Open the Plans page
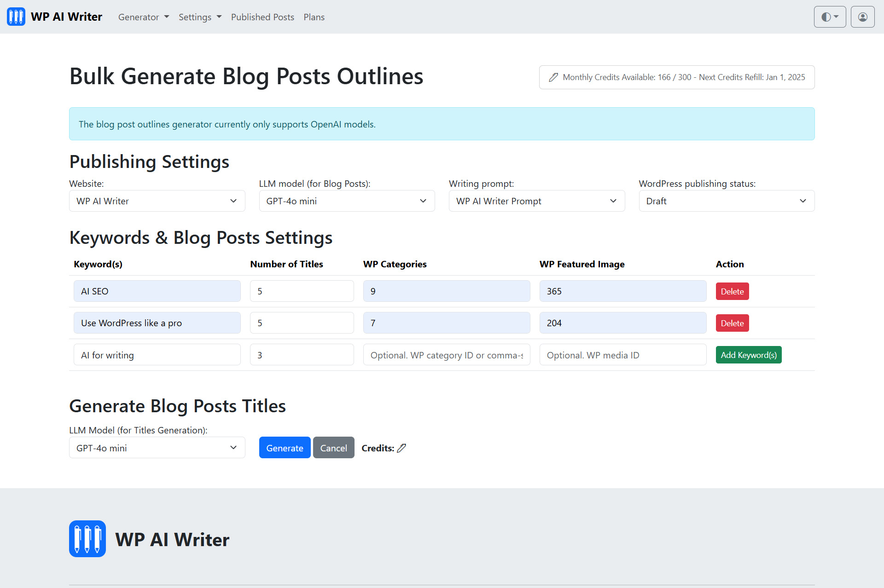 coord(314,17)
